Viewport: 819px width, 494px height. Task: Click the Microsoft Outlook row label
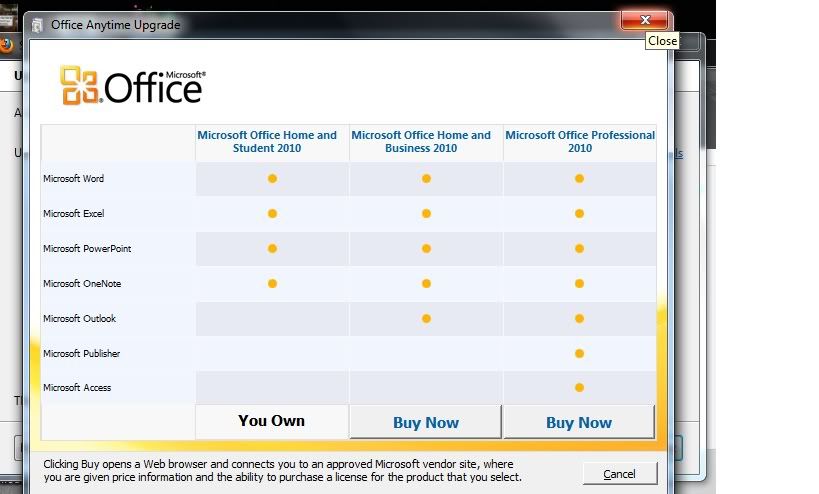click(80, 319)
